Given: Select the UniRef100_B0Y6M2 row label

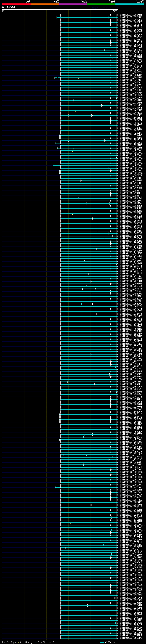Looking at the screenshot, I should pyautogui.click(x=131, y=77).
